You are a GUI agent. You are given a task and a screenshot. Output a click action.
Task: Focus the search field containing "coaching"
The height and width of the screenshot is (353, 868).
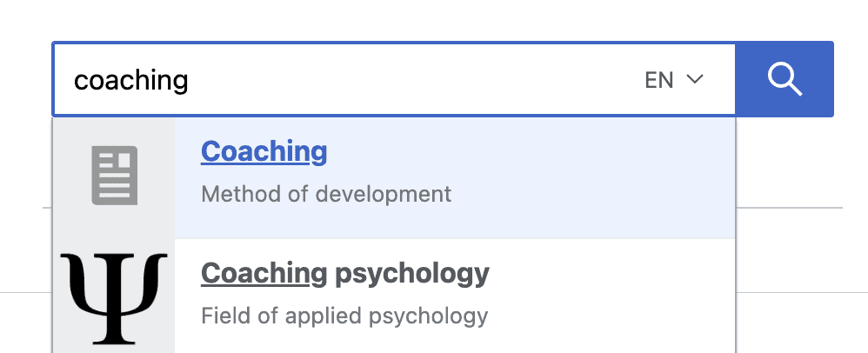click(348, 80)
